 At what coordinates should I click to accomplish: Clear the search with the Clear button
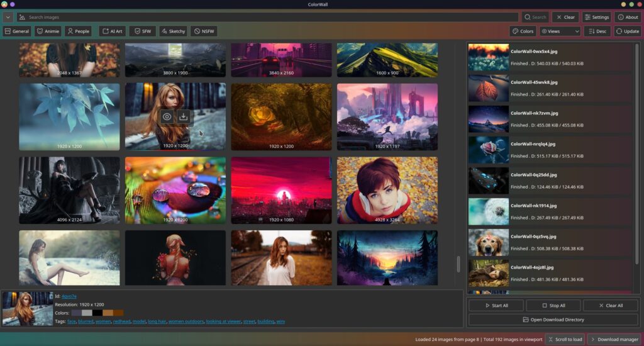tap(565, 17)
